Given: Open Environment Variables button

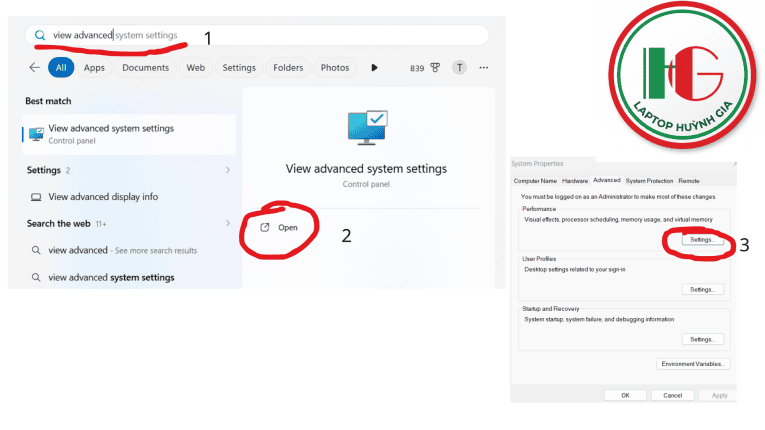Looking at the screenshot, I should click(693, 364).
